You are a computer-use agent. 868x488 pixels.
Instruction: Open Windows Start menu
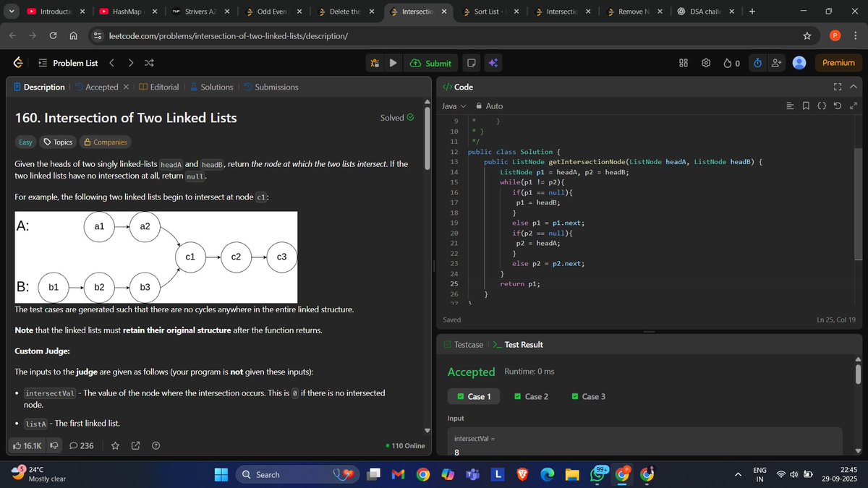[221, 475]
